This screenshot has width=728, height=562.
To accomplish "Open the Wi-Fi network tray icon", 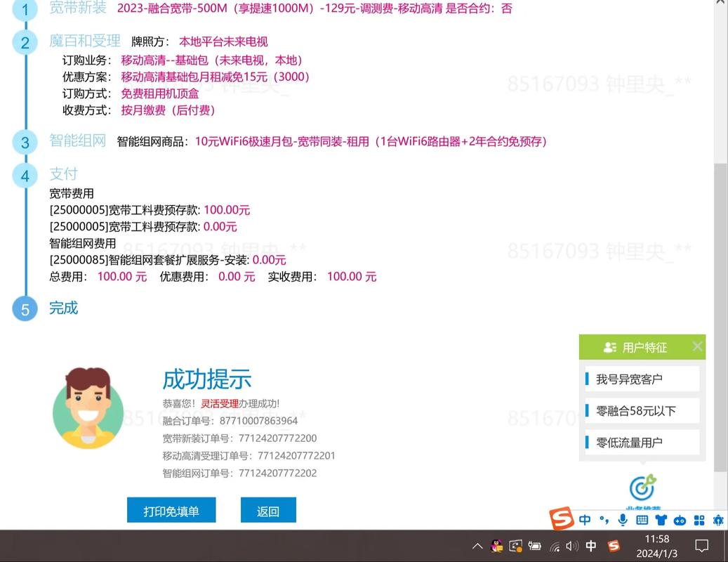I will click(x=555, y=547).
